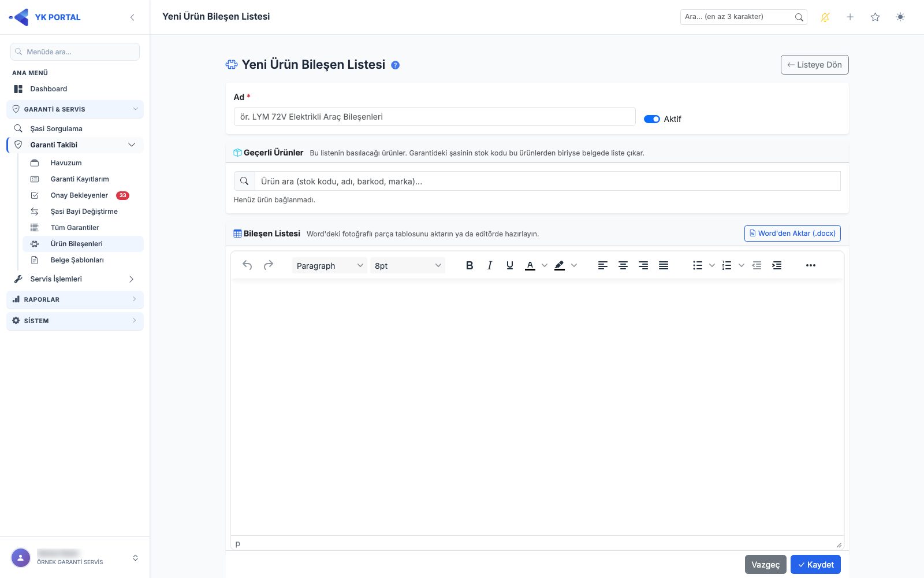Screen dimensions: 924x578
Task: Insert a bulleted list
Action: tap(698, 265)
